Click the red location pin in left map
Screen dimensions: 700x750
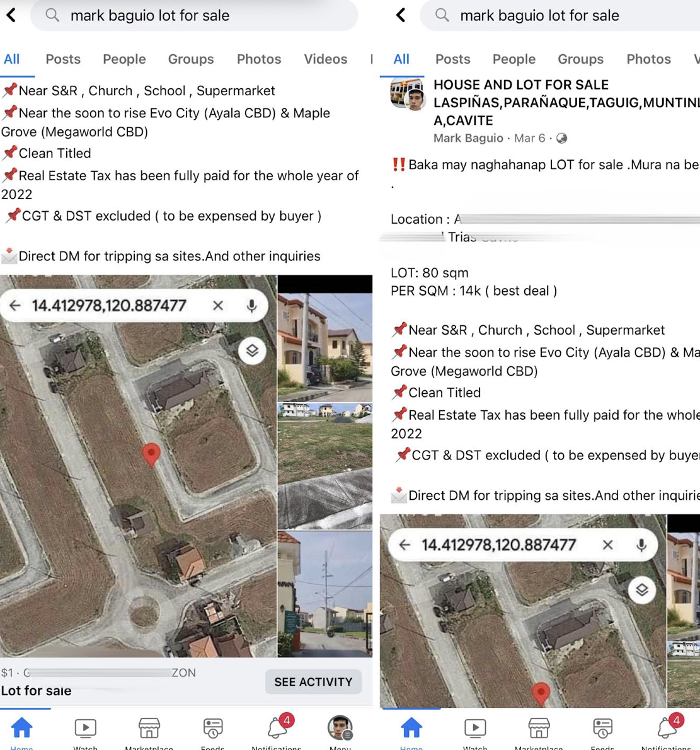[151, 454]
